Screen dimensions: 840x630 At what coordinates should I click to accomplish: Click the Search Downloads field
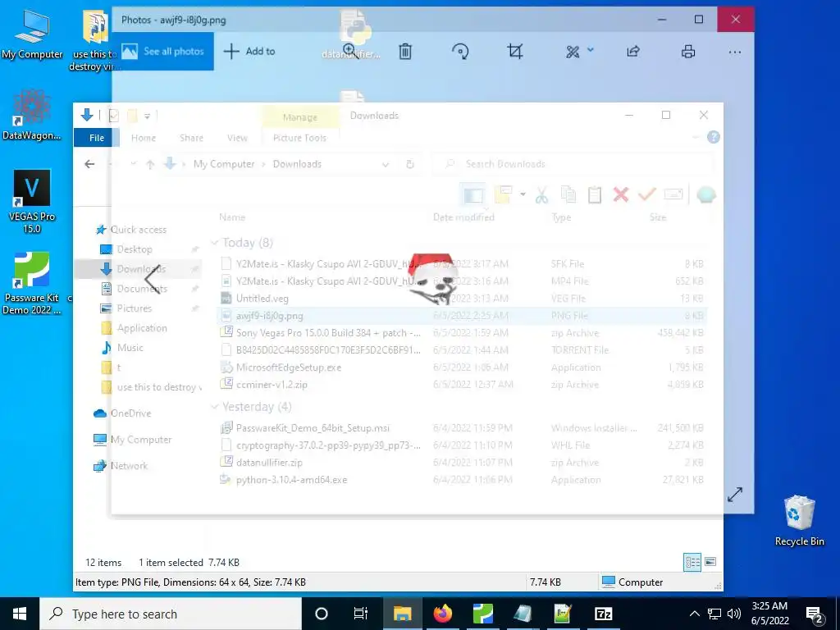tap(573, 164)
